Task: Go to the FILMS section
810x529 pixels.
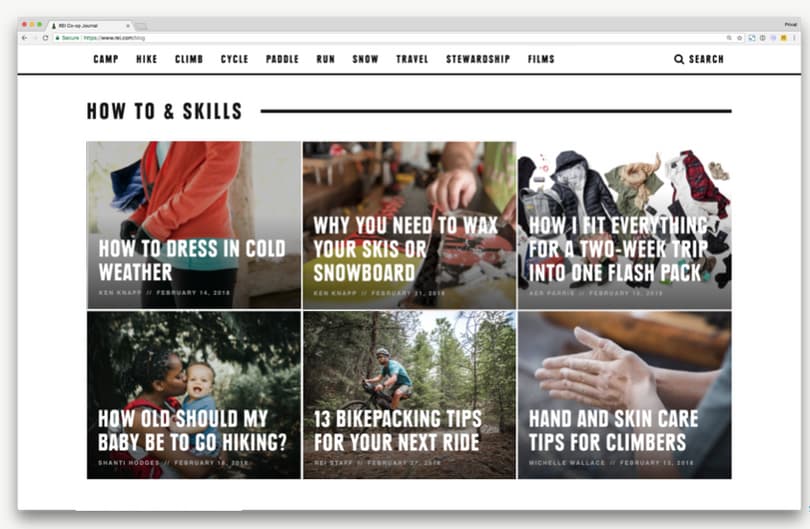Action: pyautogui.click(x=541, y=59)
